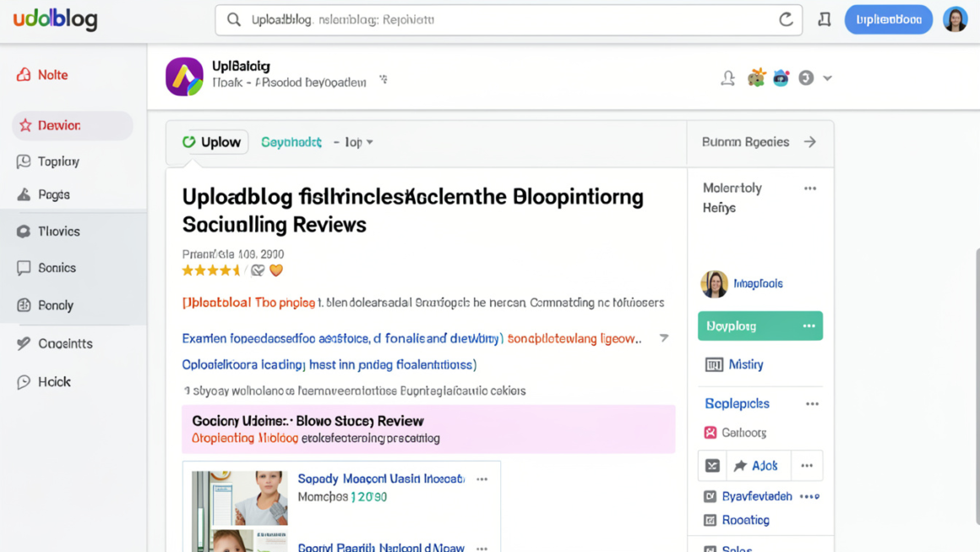
Task: Toggle the Uplow follow button
Action: pyautogui.click(x=211, y=142)
